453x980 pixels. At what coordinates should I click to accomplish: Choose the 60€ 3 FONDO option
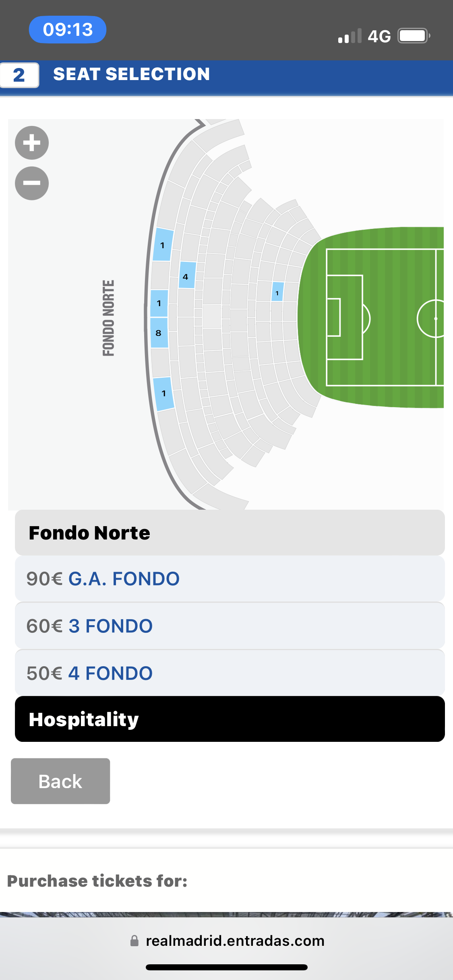[230, 626]
